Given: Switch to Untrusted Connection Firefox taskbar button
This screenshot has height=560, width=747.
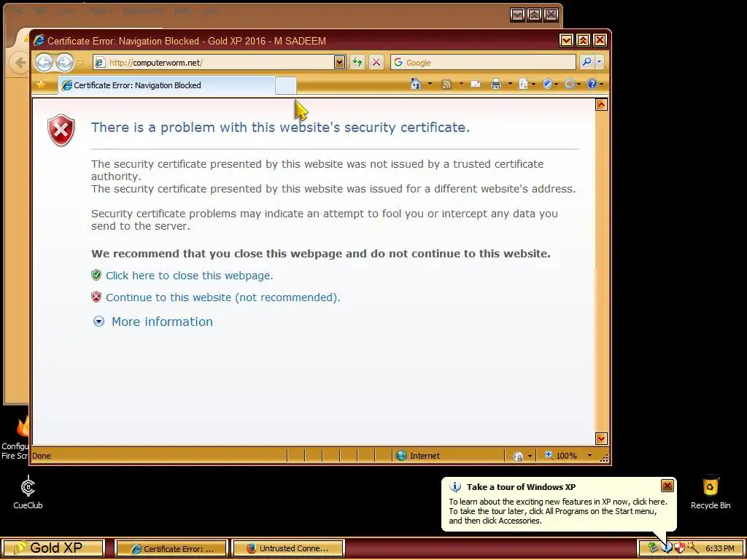Looking at the screenshot, I should tap(287, 548).
